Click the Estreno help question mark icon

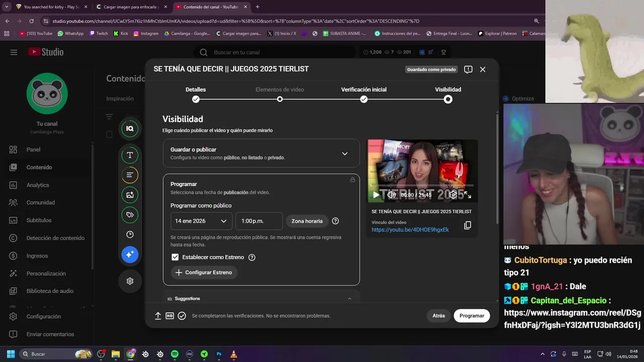point(252,257)
